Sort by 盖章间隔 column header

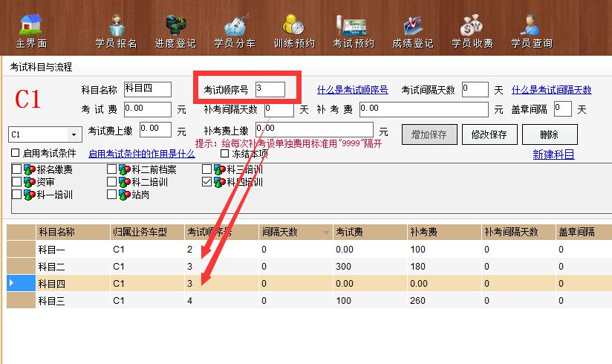pyautogui.click(x=584, y=232)
